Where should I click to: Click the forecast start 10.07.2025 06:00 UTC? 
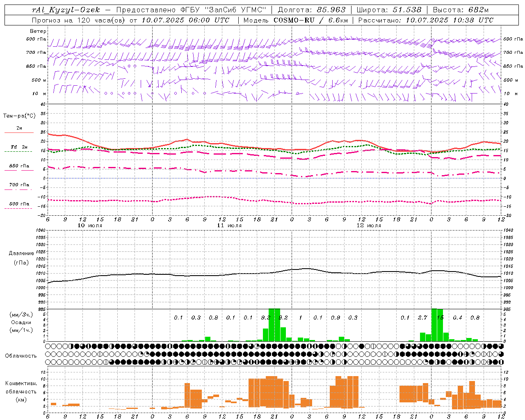185,20
